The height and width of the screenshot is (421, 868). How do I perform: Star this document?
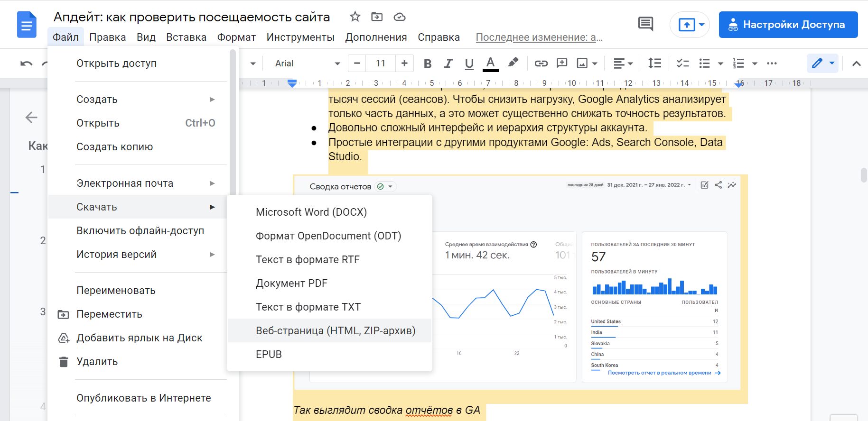355,17
